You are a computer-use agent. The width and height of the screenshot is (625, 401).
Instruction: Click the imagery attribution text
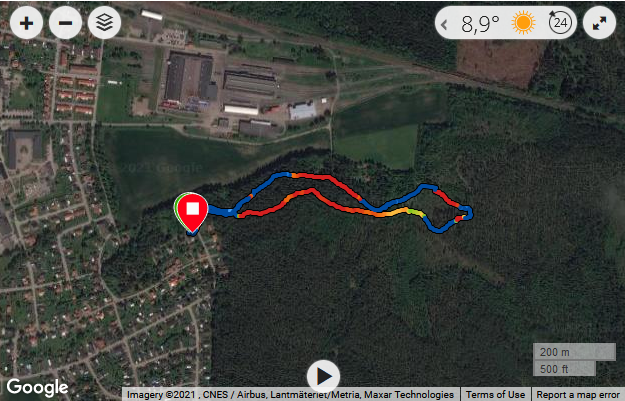(290, 395)
